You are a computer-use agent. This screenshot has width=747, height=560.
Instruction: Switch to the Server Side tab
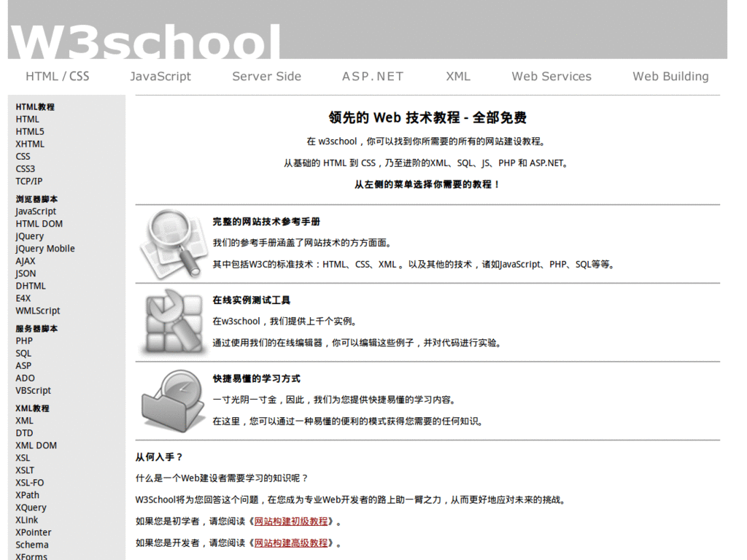click(x=266, y=76)
